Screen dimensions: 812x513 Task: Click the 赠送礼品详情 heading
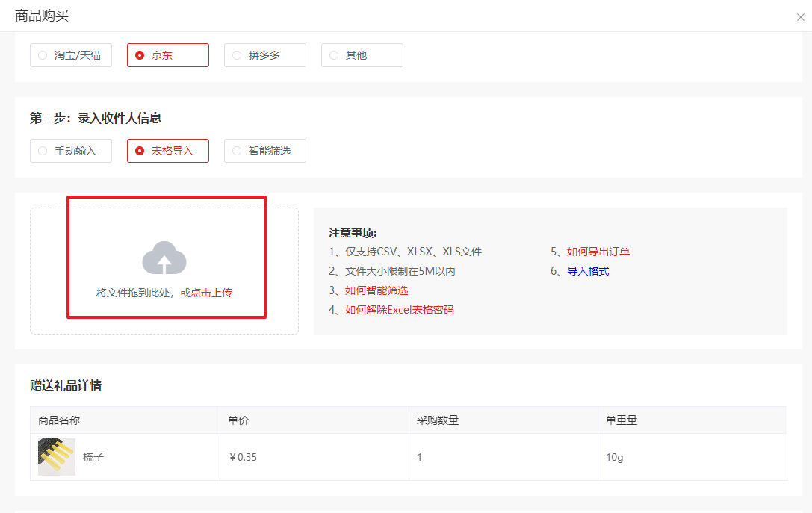[66, 385]
